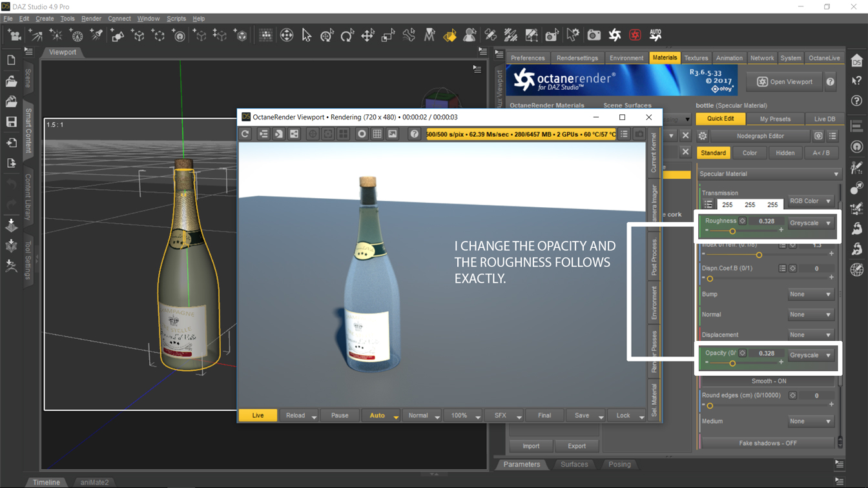Viewport: 868px width, 488px height.
Task: Open the Displacement texture dropdown
Action: [811, 335]
